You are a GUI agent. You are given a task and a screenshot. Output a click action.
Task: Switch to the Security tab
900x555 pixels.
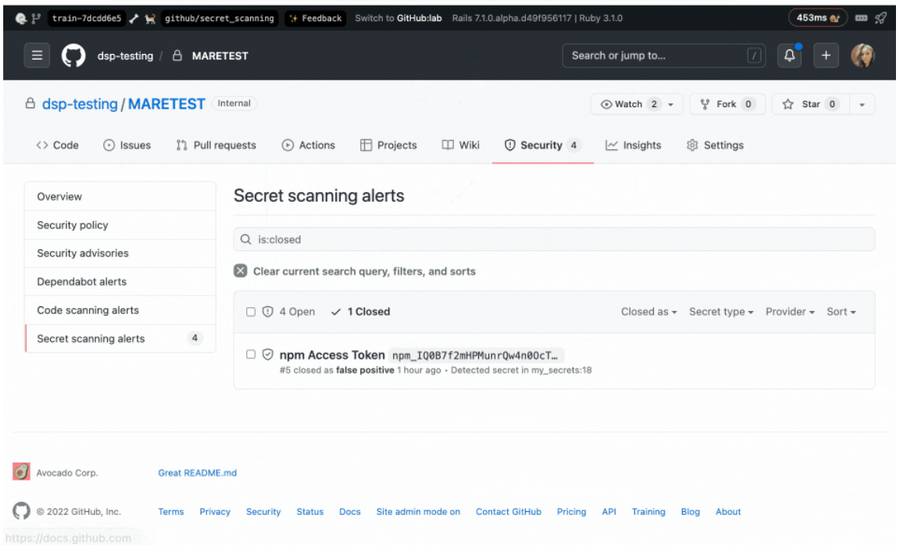coord(542,145)
